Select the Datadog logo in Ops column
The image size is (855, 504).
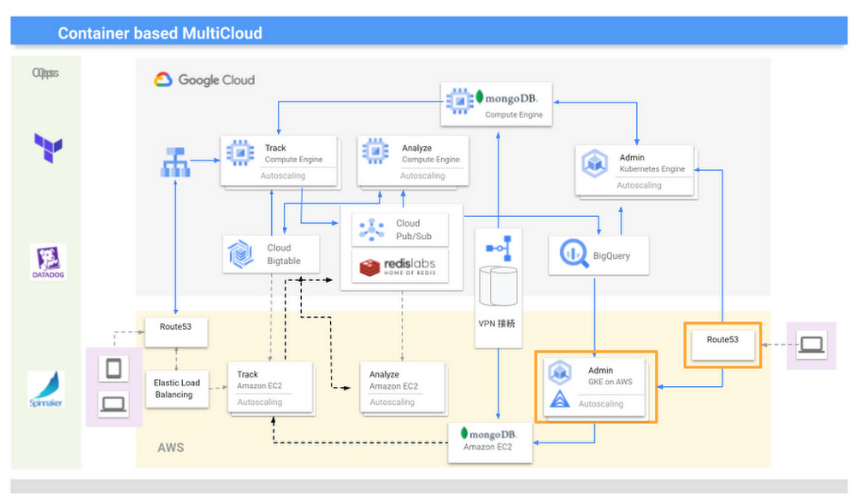click(x=48, y=262)
